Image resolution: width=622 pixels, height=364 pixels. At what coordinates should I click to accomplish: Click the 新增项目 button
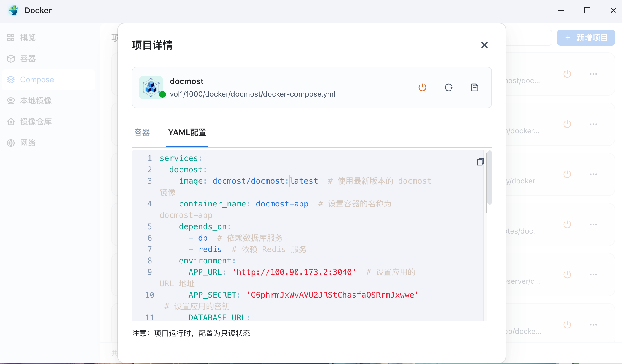586,38
